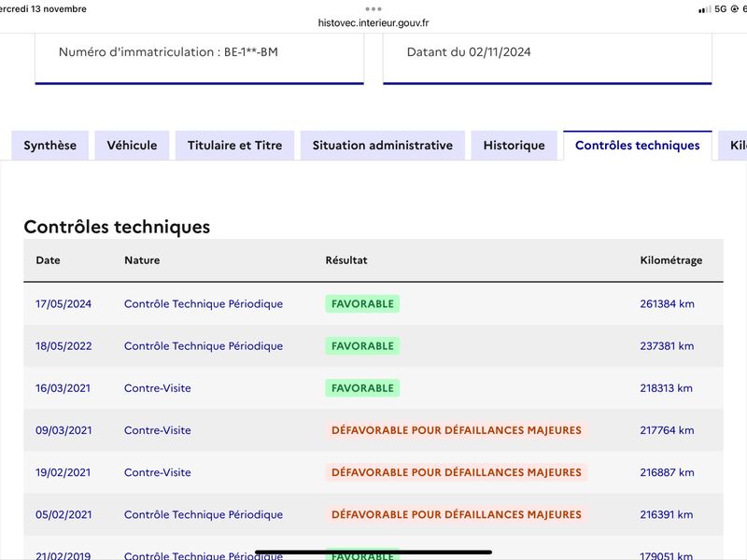Select the 261384 km value

[x=667, y=304]
